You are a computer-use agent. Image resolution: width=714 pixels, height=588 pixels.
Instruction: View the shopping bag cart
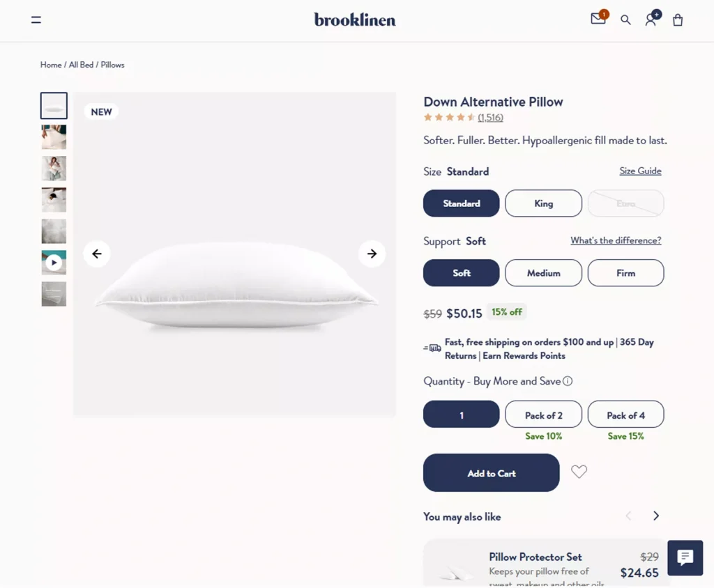click(677, 20)
